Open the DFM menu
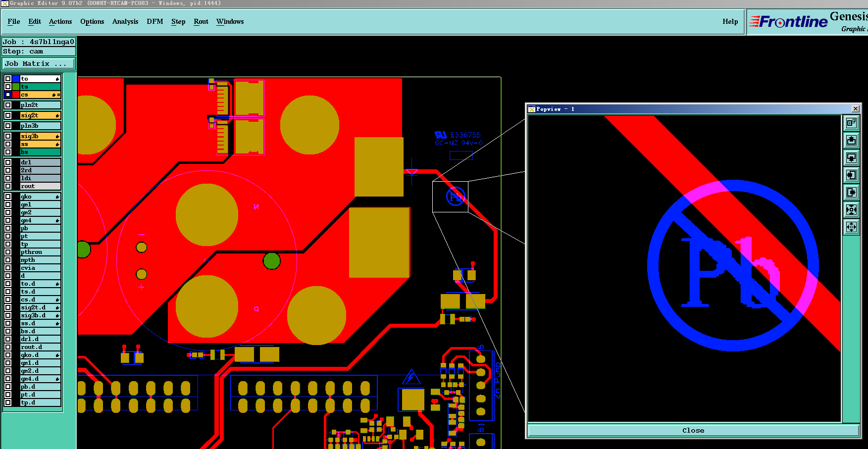 click(155, 21)
